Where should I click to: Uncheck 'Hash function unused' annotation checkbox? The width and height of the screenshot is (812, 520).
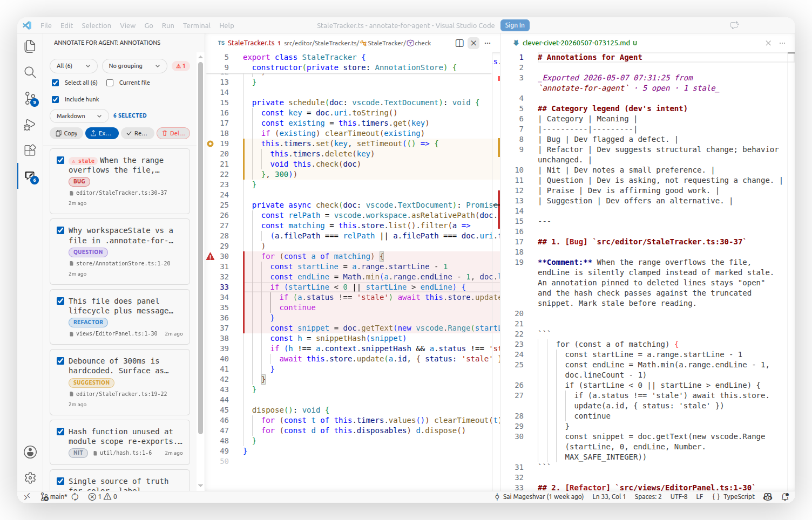(x=60, y=432)
